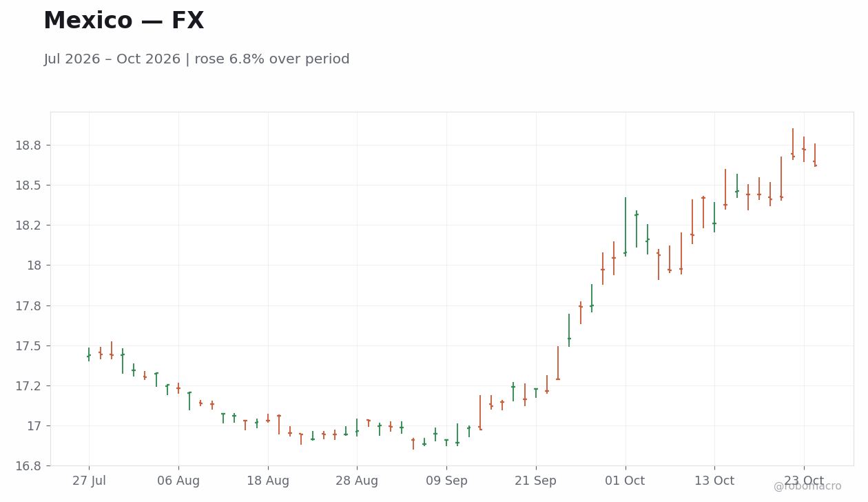Screen dimensions: 868x502
Task: Click the '23 Oct' x-axis label
Action: pos(804,481)
